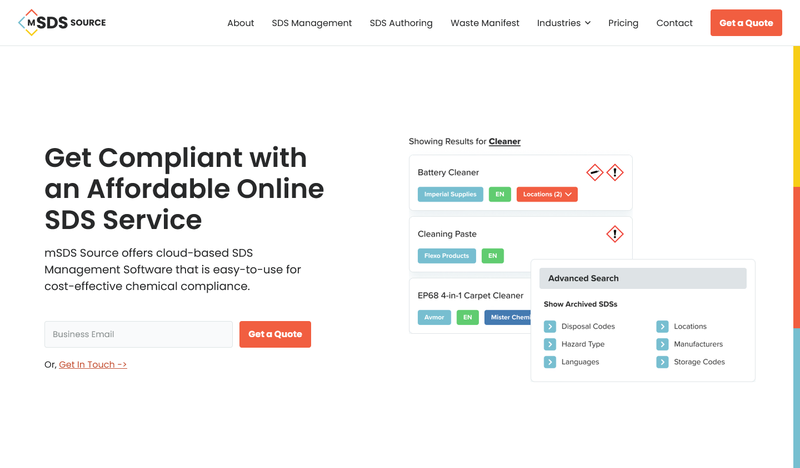Focus the Business Email field
800x468 pixels.
coord(138,334)
